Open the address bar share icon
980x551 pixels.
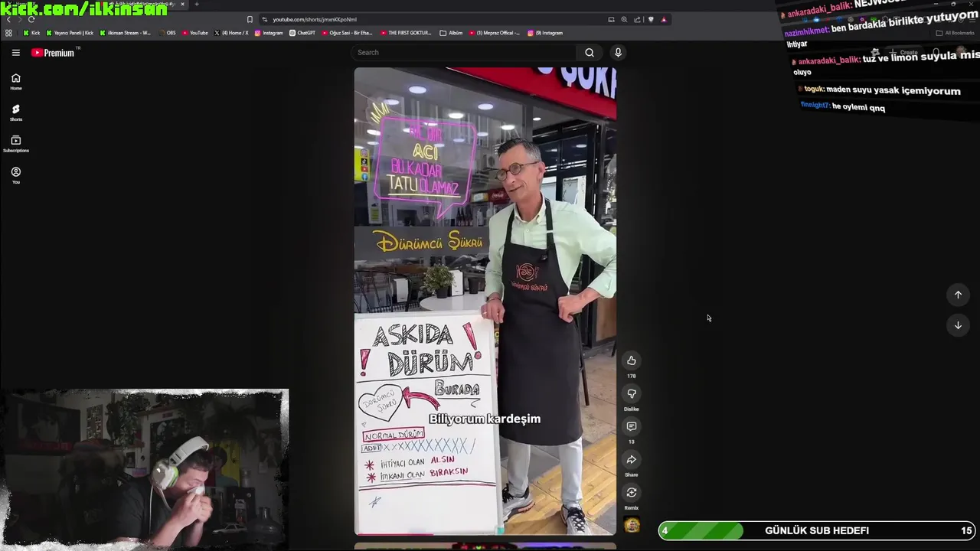[x=637, y=19]
